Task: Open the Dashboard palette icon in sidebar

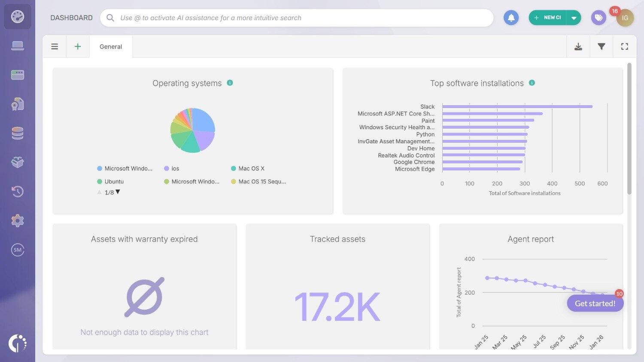Action: [x=18, y=16]
